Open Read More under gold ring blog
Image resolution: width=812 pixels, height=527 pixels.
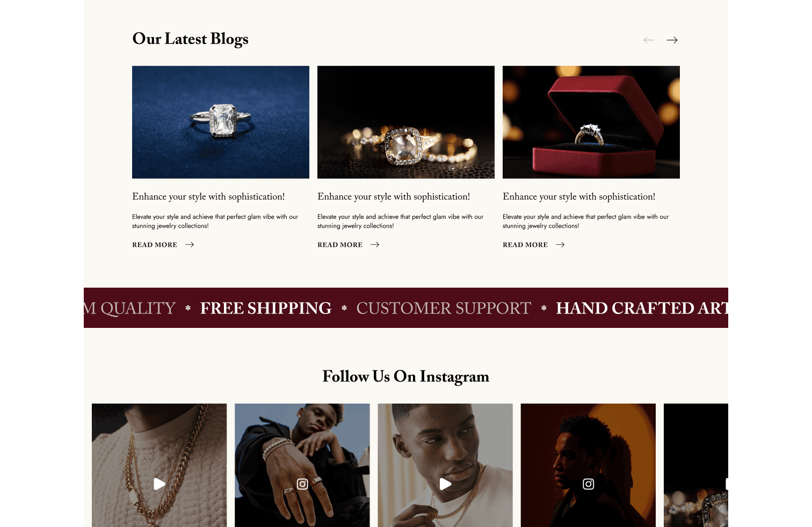340,245
